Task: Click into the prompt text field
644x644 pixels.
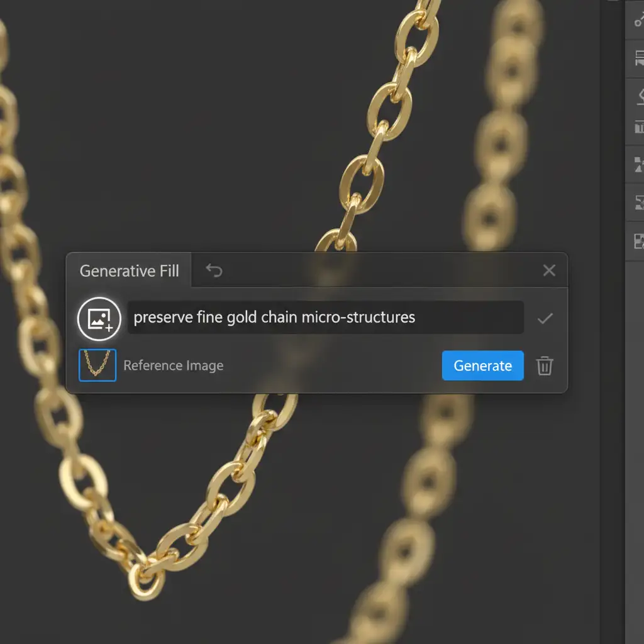Action: tap(325, 318)
